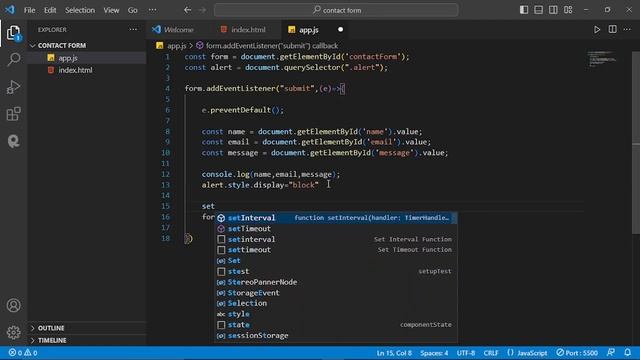The image size is (640, 360).
Task: Open the R-shaped extension icon in activity bar
Action: pos(13,141)
